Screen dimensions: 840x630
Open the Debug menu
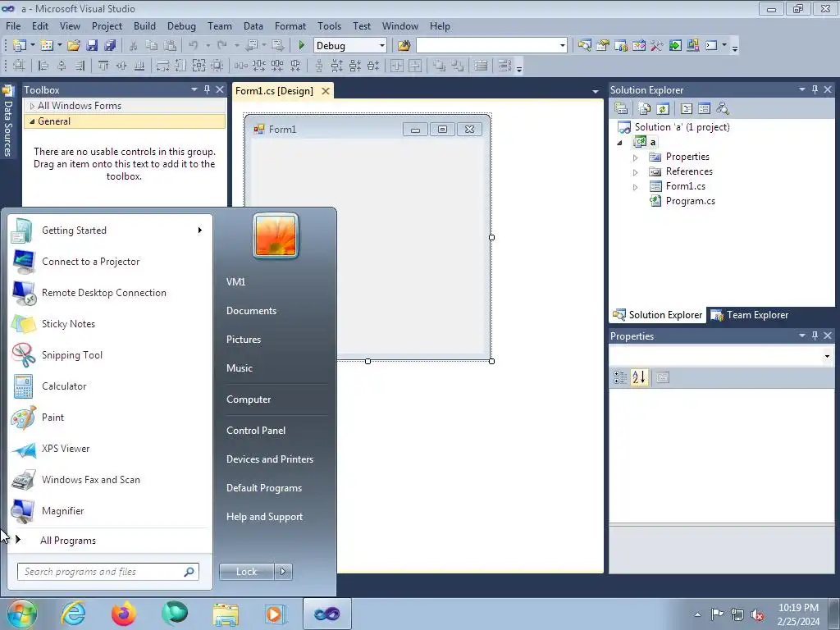tap(181, 25)
